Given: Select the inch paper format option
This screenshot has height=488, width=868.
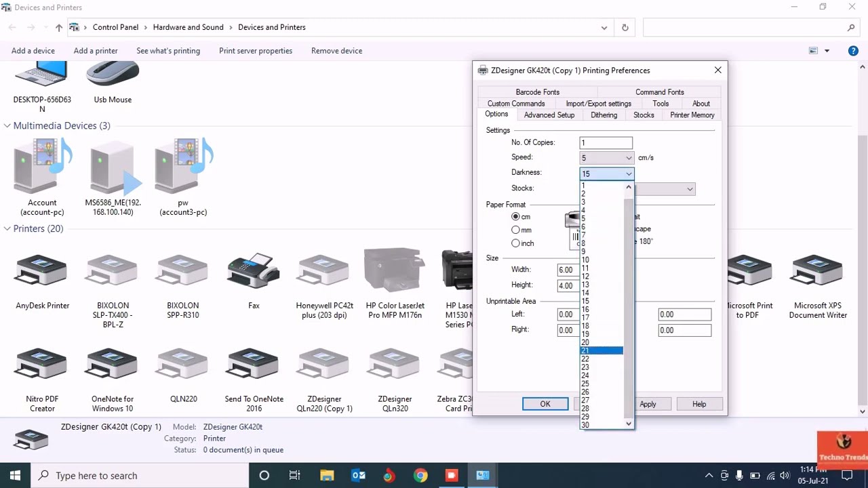Looking at the screenshot, I should click(x=516, y=243).
